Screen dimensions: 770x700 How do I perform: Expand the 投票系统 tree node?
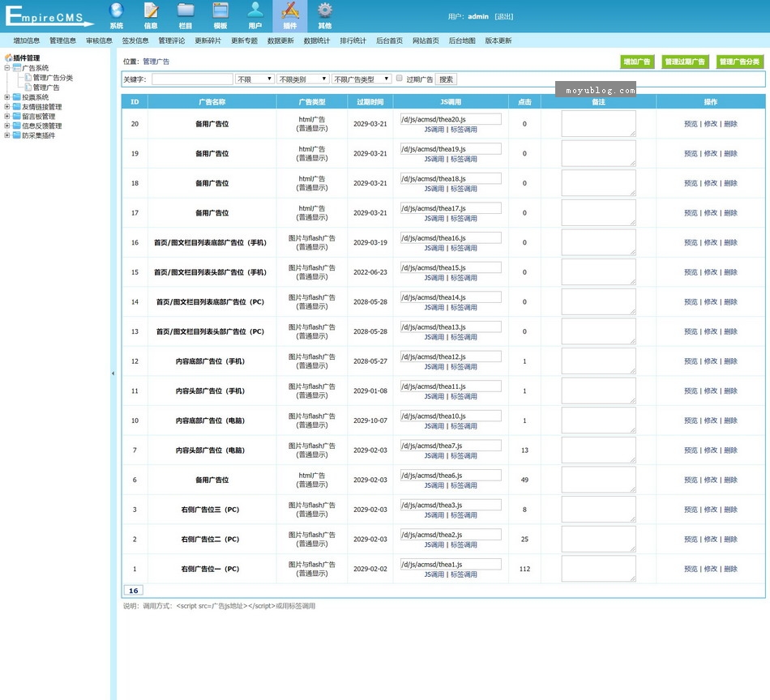pyautogui.click(x=7, y=97)
